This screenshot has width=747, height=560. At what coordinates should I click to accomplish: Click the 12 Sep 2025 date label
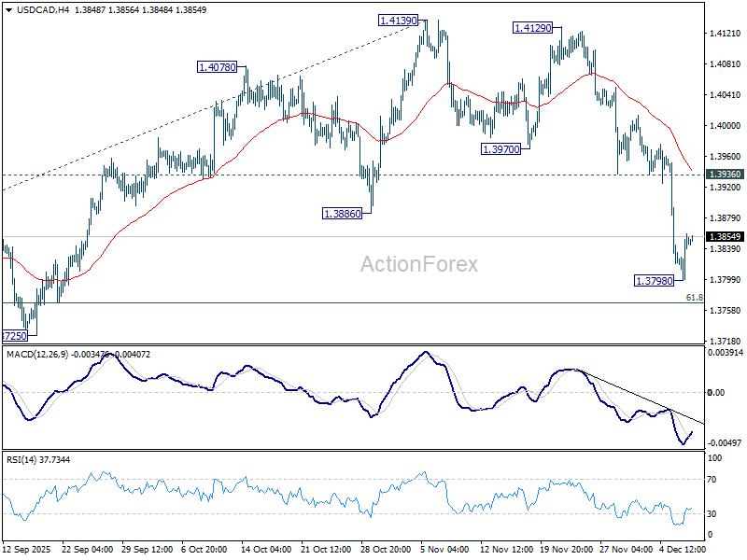tap(27, 549)
